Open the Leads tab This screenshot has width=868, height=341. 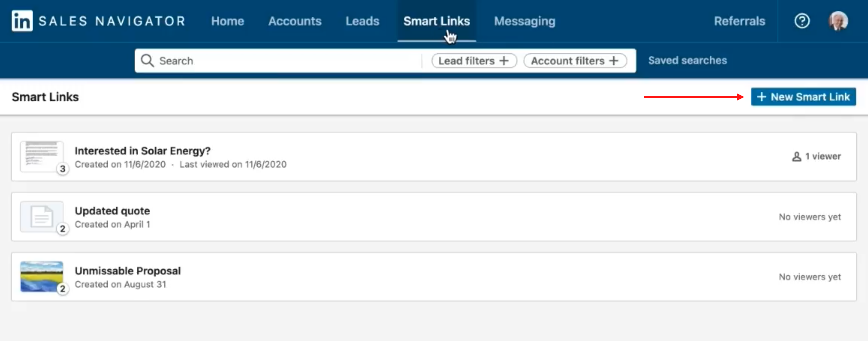pyautogui.click(x=362, y=21)
